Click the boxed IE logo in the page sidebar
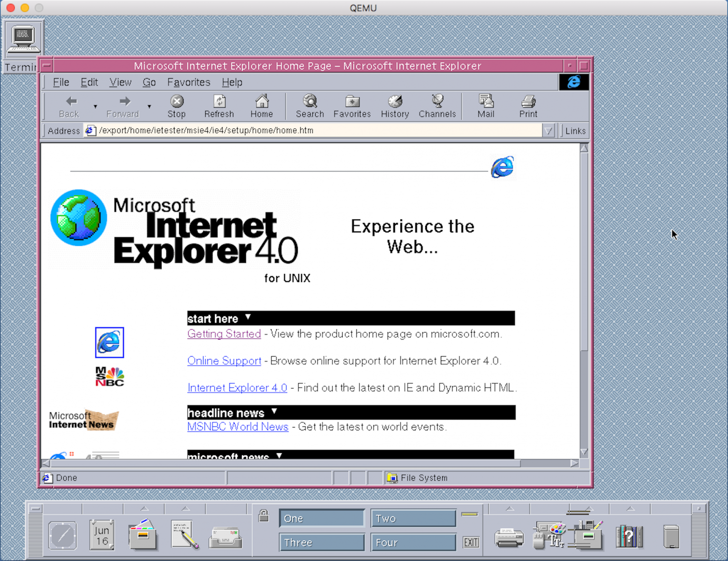Screen dimensions: 728x561 pyautogui.click(x=109, y=342)
